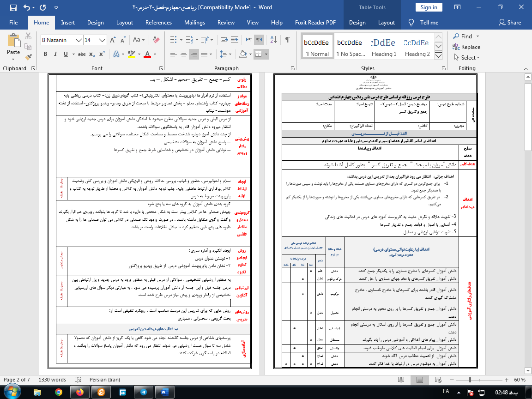
Task: Click the Copy icon in Clipboard group
Action: 28,47
